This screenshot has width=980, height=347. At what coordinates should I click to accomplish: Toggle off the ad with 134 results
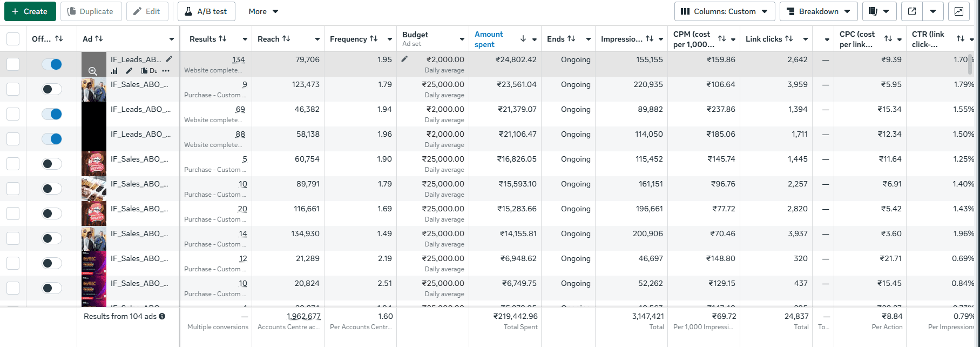(52, 64)
